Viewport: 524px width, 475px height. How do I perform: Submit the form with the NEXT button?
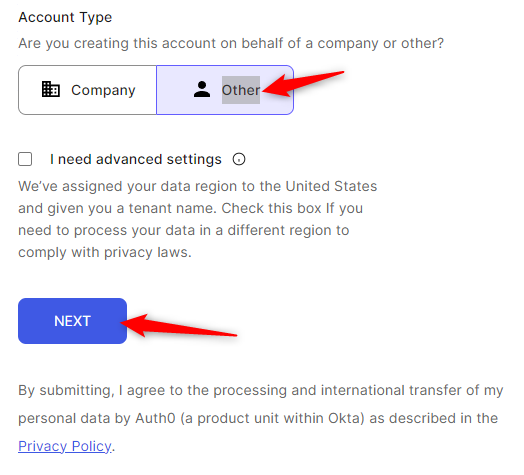[73, 321]
